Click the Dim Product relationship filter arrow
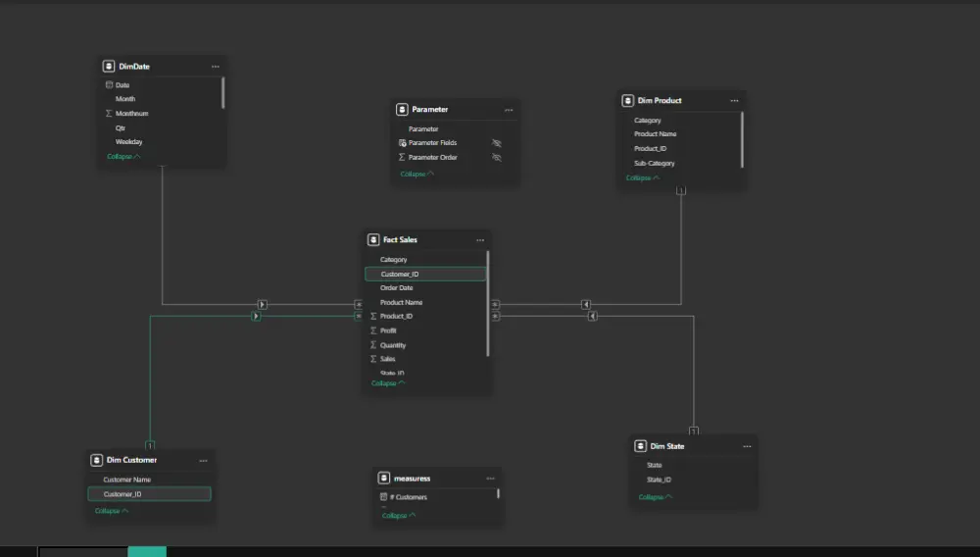Image resolution: width=980 pixels, height=557 pixels. point(586,304)
